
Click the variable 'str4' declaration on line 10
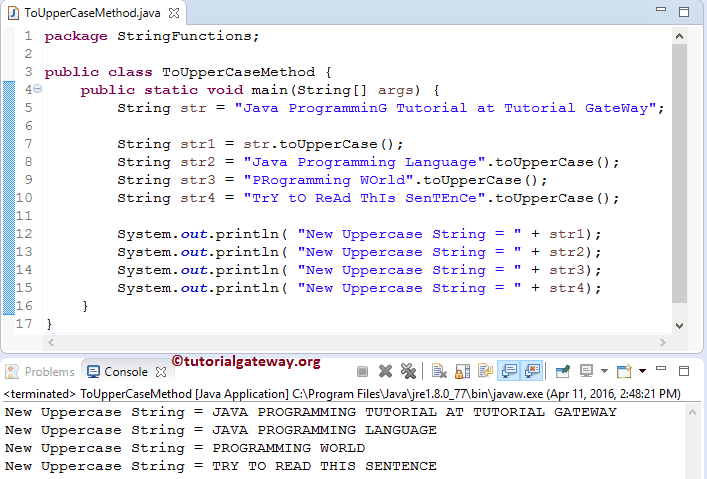point(198,198)
